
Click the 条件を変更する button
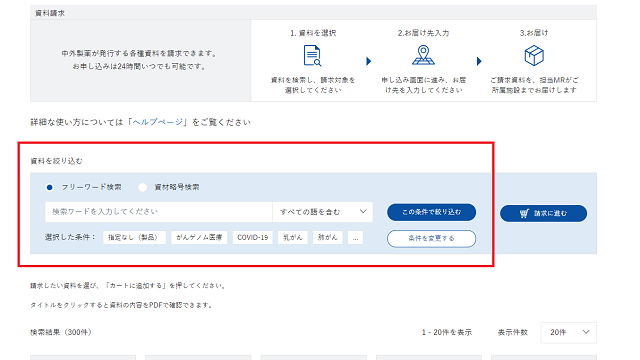431,238
